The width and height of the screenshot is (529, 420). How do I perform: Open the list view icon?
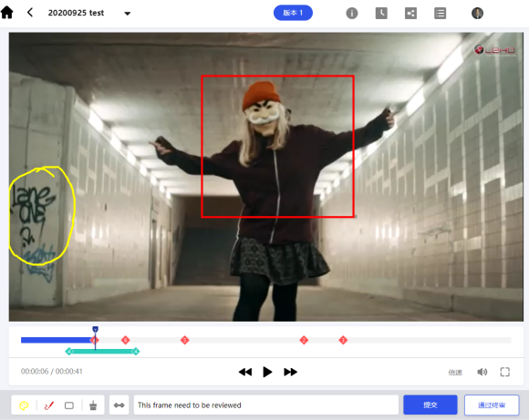pos(440,13)
